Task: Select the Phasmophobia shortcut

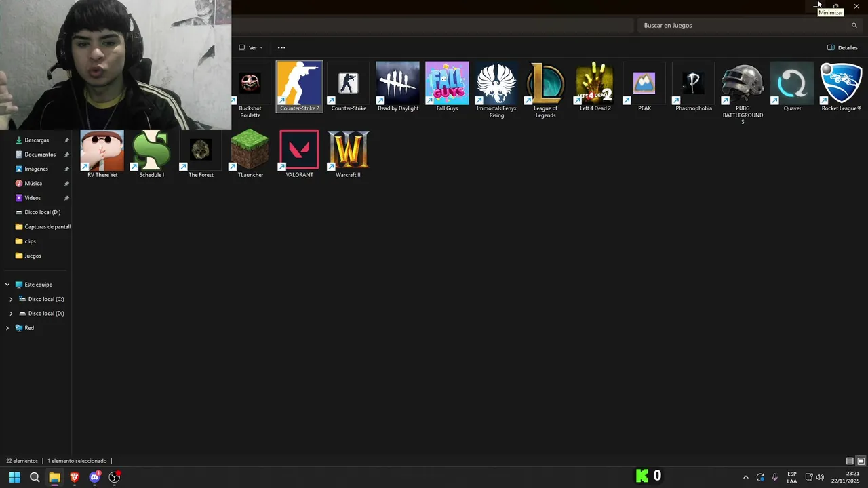Action: click(x=694, y=87)
